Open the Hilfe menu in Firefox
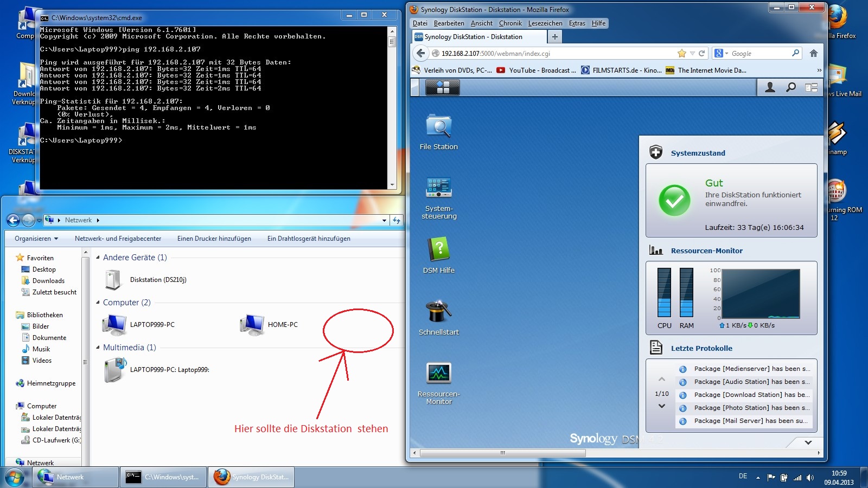The image size is (868, 488). tap(599, 23)
